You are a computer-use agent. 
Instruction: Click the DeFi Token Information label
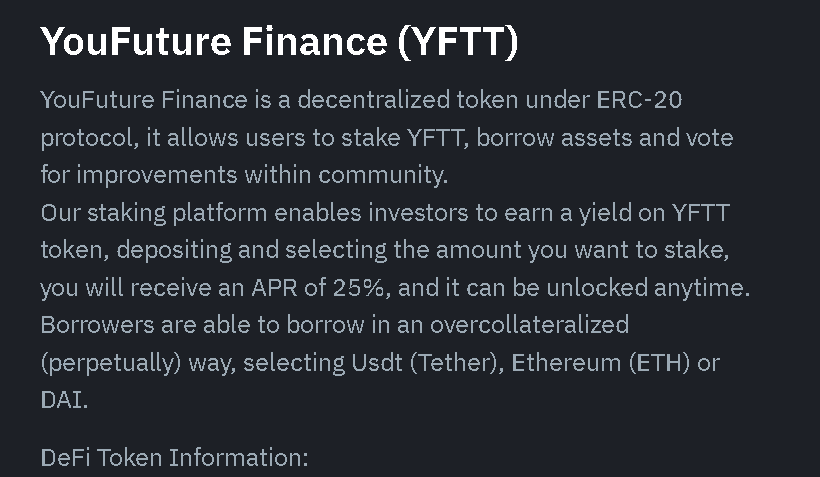pyautogui.click(x=175, y=458)
